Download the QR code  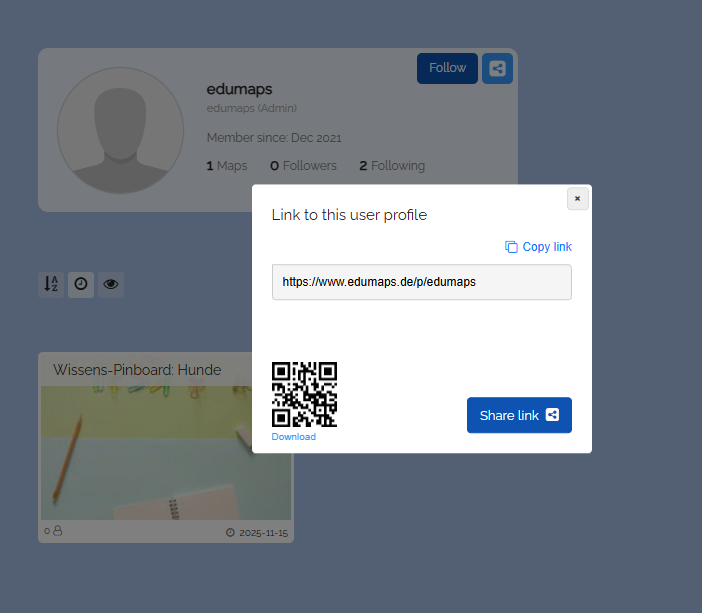click(x=293, y=437)
